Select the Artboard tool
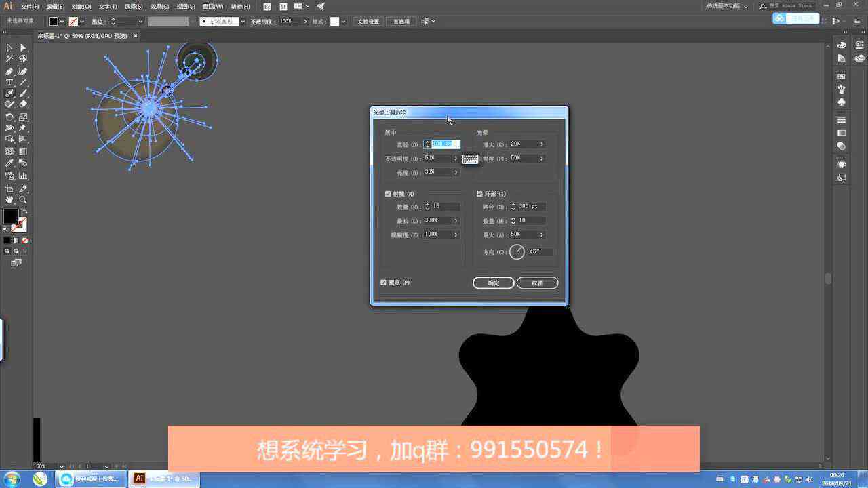 tap(9, 188)
